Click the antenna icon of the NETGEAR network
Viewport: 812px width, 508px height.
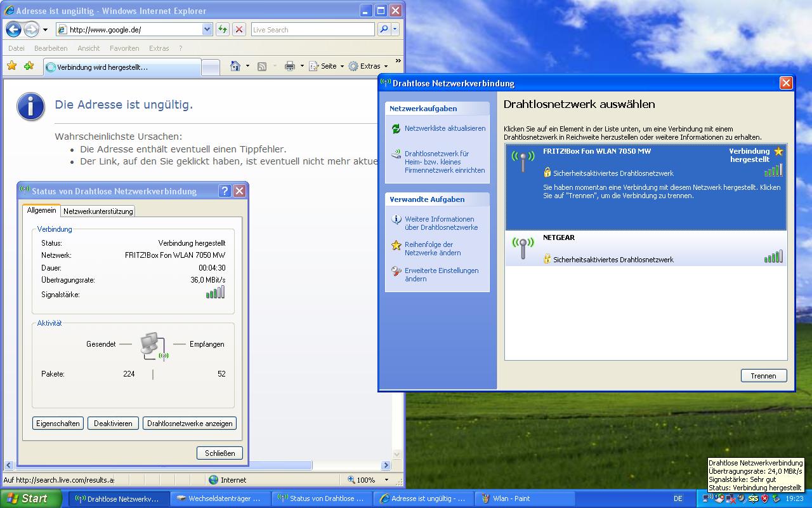tap(523, 248)
